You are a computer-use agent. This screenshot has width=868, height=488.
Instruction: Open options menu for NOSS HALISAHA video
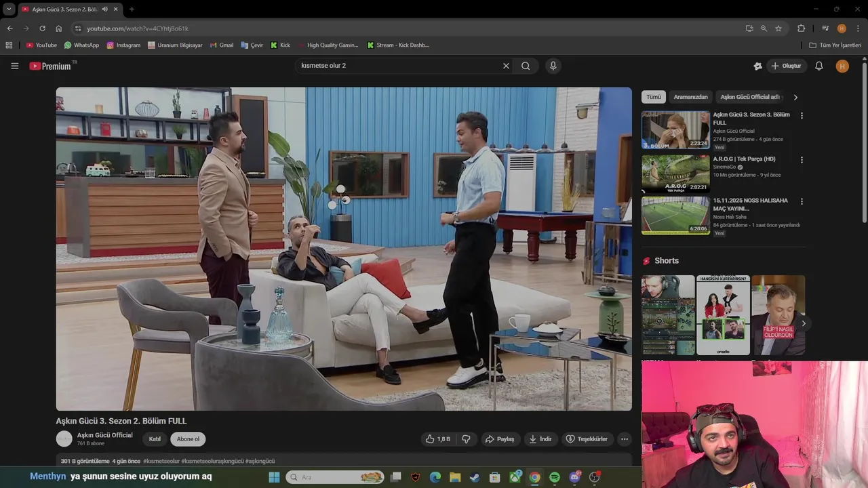pos(802,201)
